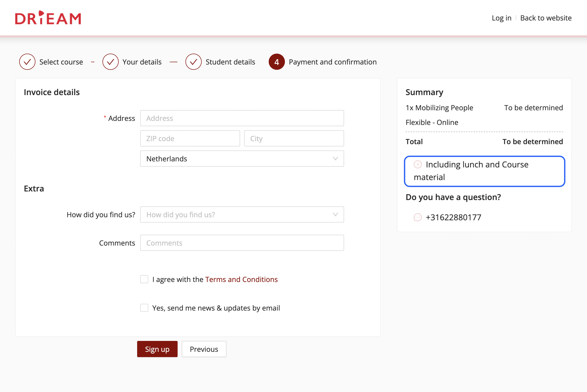Focus the Comments field

point(242,243)
